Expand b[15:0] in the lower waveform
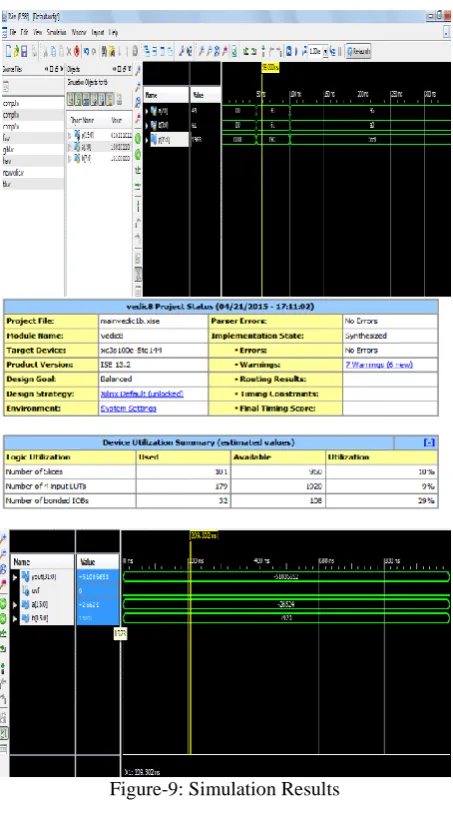 pos(15,618)
